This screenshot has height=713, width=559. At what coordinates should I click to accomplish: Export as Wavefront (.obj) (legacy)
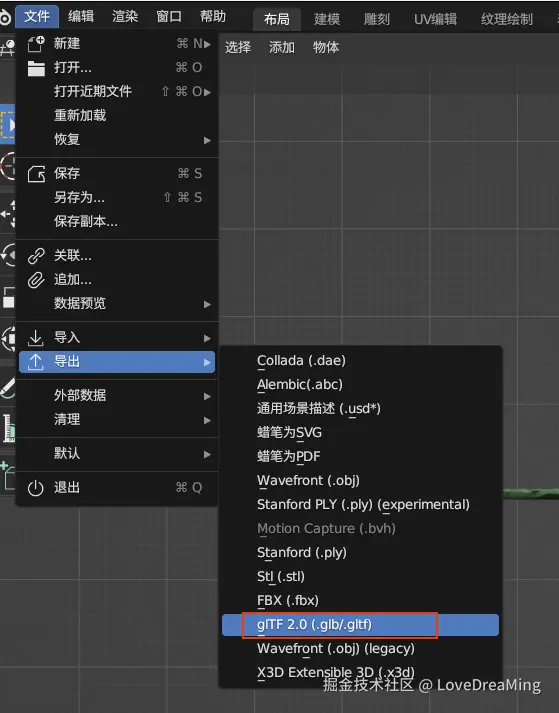pyautogui.click(x=360, y=649)
